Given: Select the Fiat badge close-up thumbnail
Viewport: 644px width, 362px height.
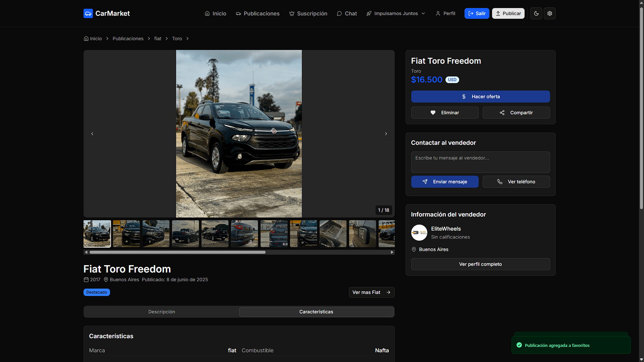Looking at the screenshot, I should 363,234.
